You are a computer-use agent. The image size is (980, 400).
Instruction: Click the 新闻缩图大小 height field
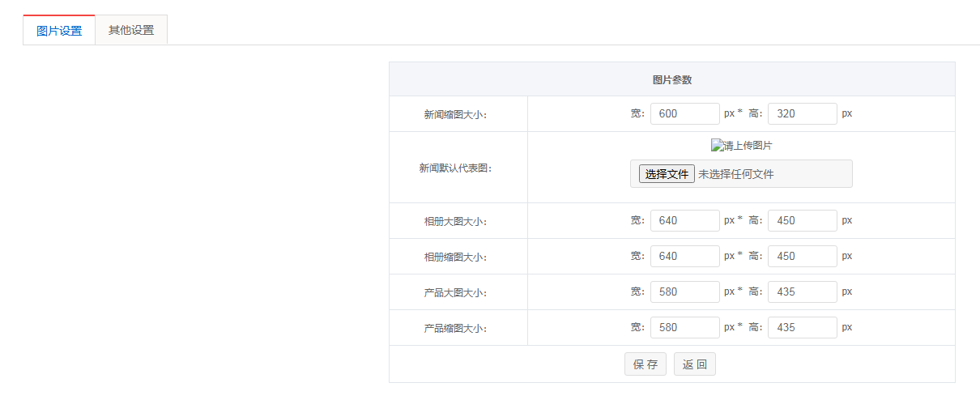pyautogui.click(x=802, y=114)
